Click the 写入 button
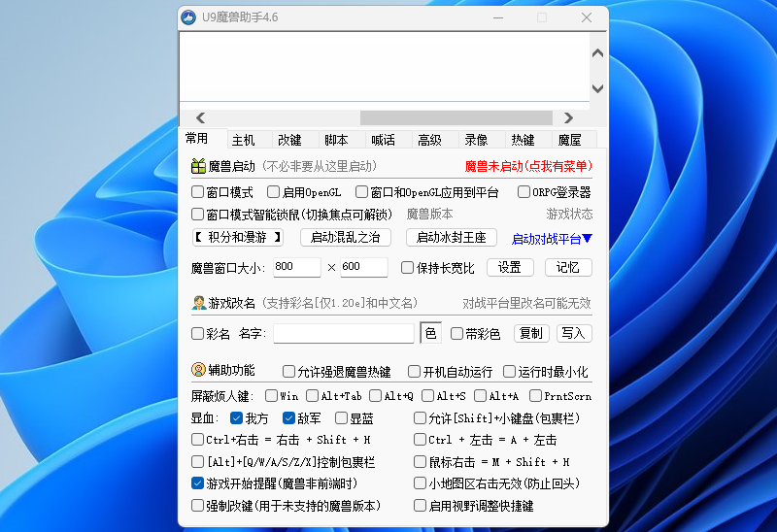777x532 pixels. point(574,333)
